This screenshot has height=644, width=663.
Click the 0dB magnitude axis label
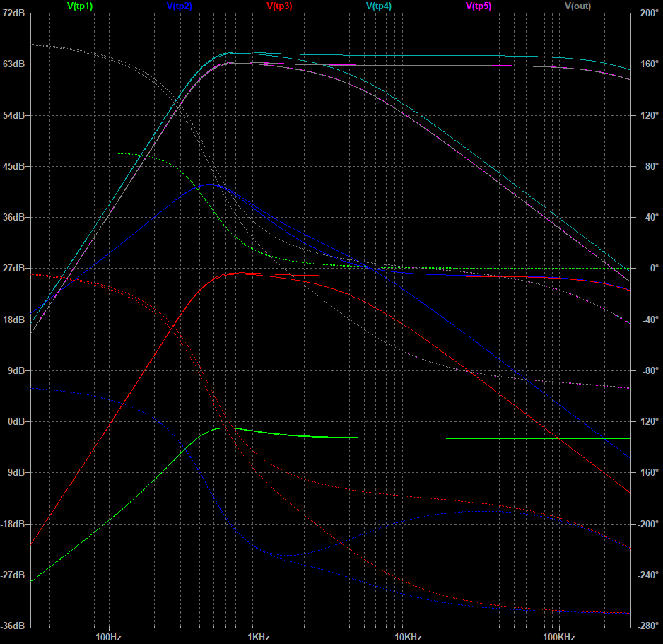16,422
